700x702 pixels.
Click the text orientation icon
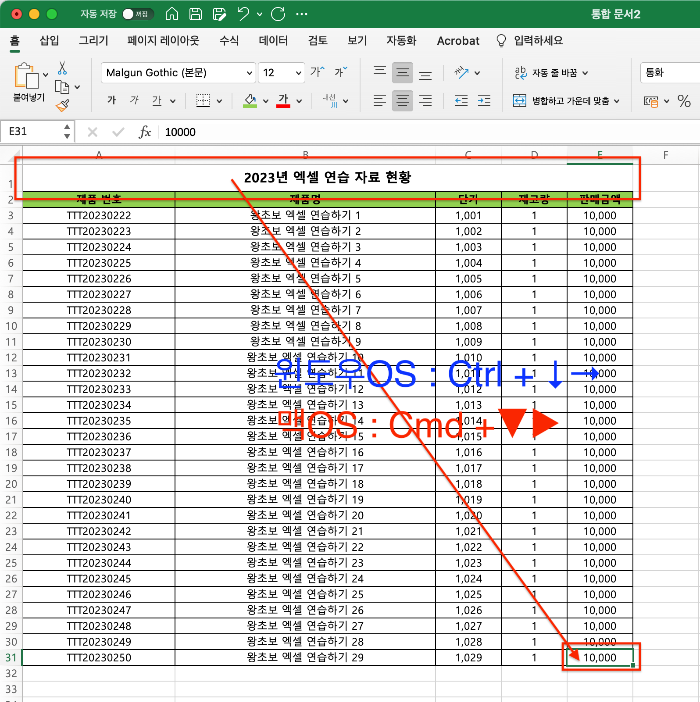coord(461,72)
